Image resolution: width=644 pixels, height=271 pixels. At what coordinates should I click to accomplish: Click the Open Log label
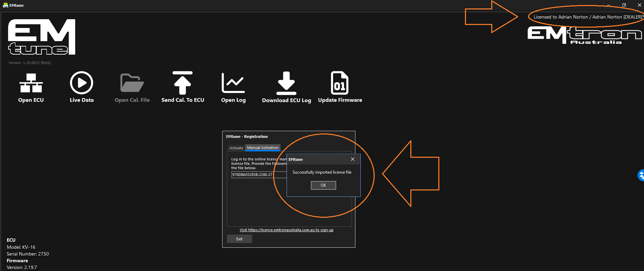pos(233,100)
